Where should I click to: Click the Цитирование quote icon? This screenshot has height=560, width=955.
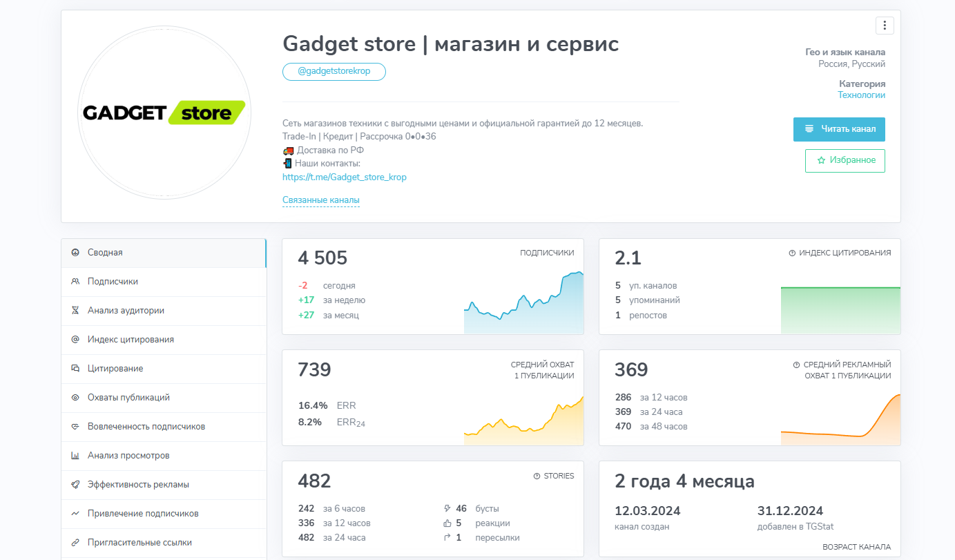[x=75, y=369]
